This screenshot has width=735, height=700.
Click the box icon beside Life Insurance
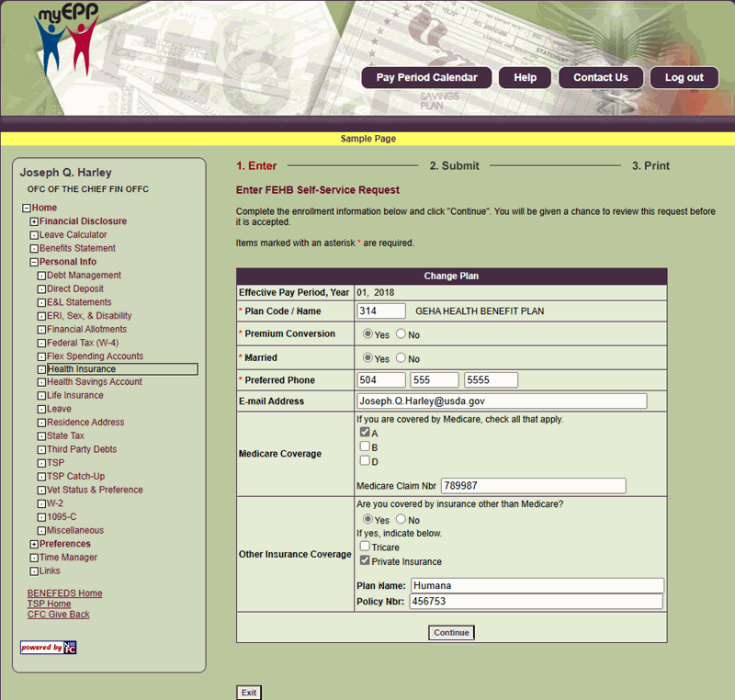pyautogui.click(x=41, y=396)
